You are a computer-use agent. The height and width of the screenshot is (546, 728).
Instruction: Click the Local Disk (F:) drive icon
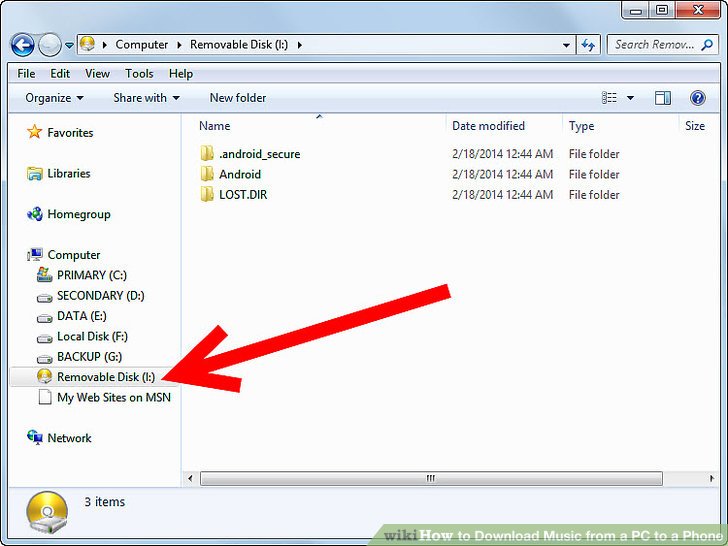pyautogui.click(x=45, y=338)
